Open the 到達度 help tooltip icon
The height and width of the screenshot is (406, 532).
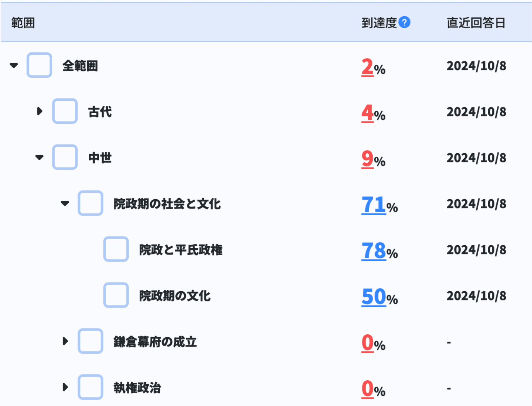click(x=405, y=22)
